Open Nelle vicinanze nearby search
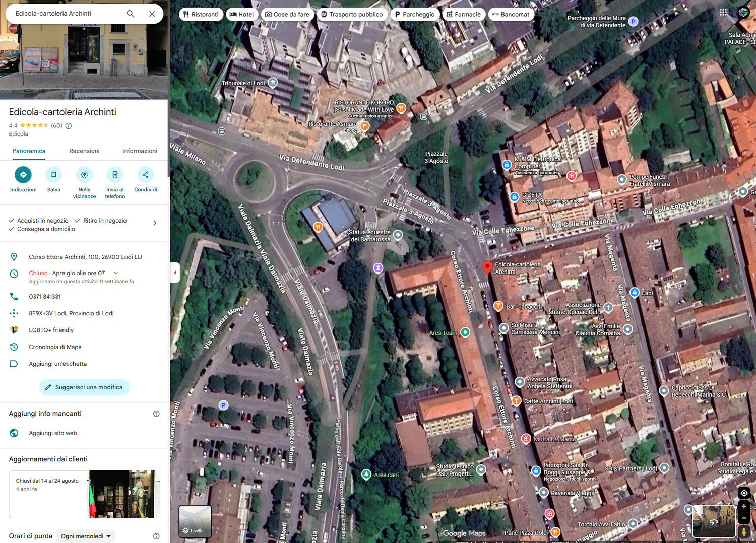This screenshot has width=756, height=543. coord(84,175)
